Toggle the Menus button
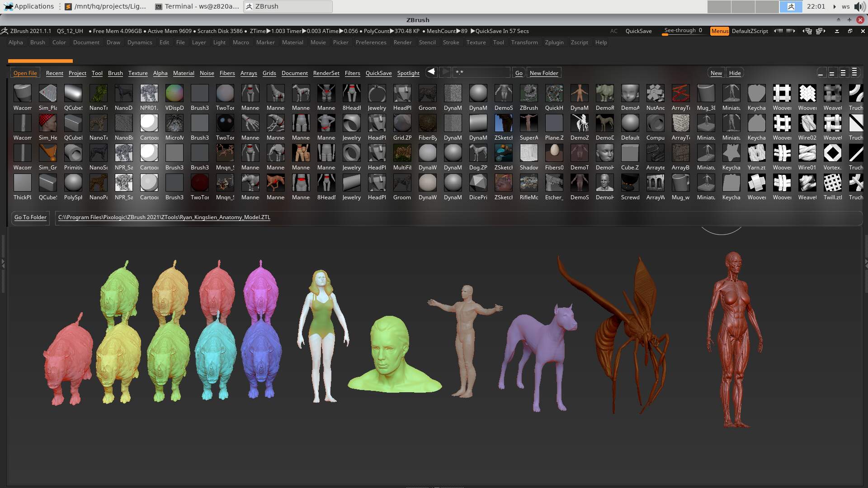 pyautogui.click(x=719, y=31)
